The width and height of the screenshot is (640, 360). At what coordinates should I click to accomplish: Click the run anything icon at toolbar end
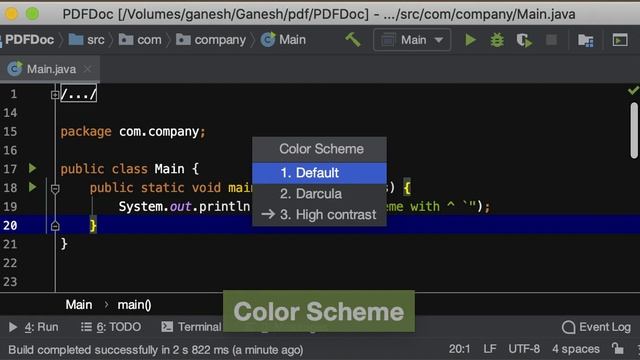pyautogui.click(x=620, y=40)
